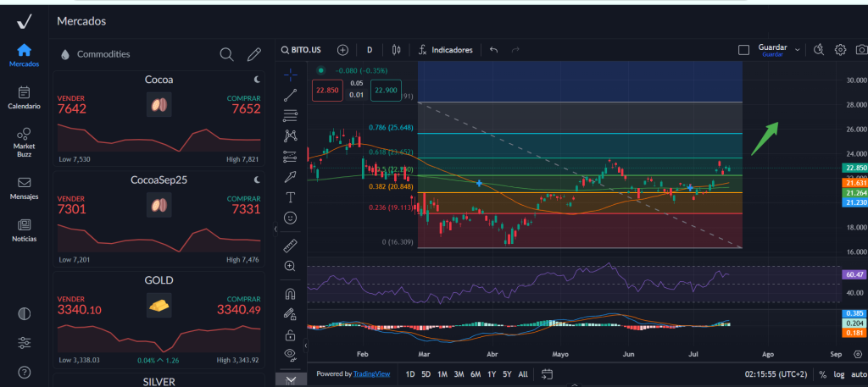Open Market Buzz in the sidebar
868x387 pixels.
tap(24, 142)
